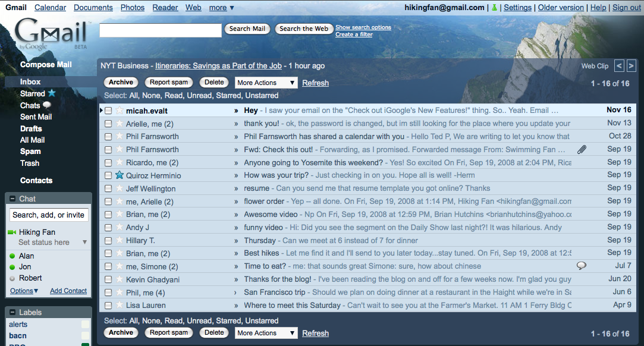Open the Settings link
This screenshot has height=346, width=644.
(517, 7)
